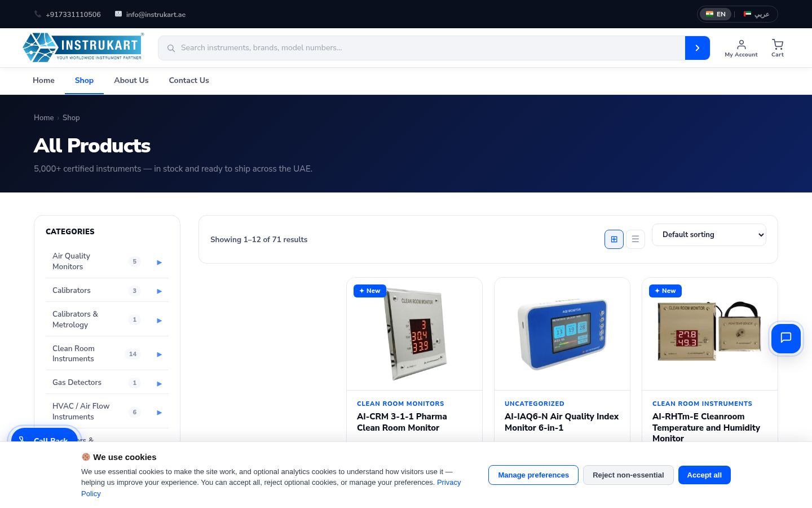Open the Shop nav tab
The height and width of the screenshot is (508, 812).
pyautogui.click(x=84, y=80)
